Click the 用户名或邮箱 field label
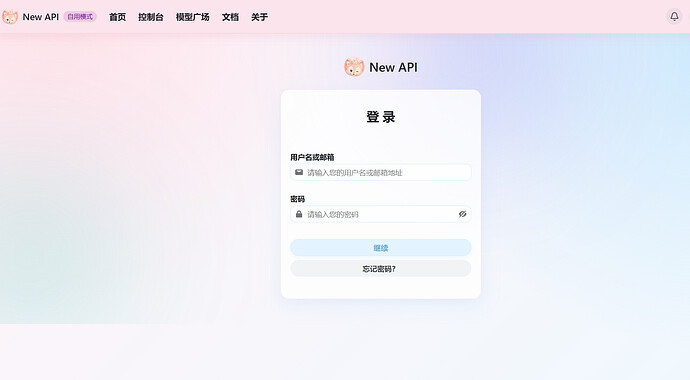 (x=312, y=157)
